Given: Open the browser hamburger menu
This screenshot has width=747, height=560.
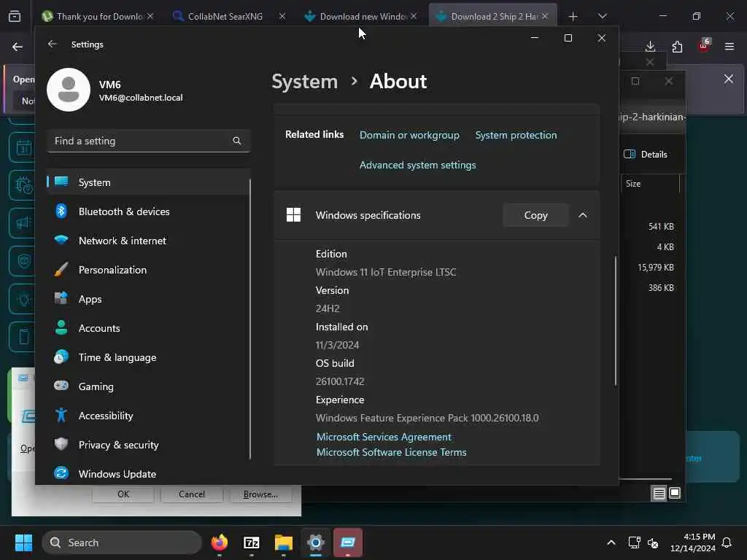Looking at the screenshot, I should coord(729,46).
